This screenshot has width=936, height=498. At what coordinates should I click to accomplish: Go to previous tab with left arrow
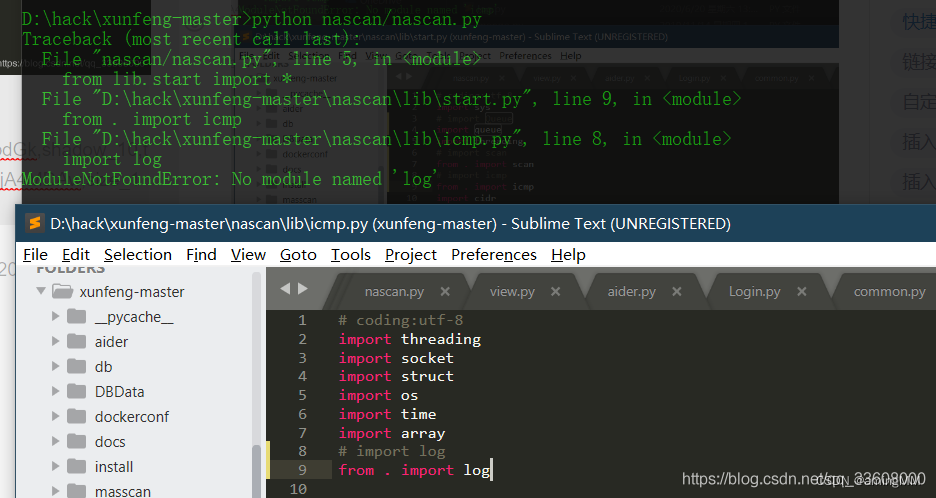(x=285, y=288)
